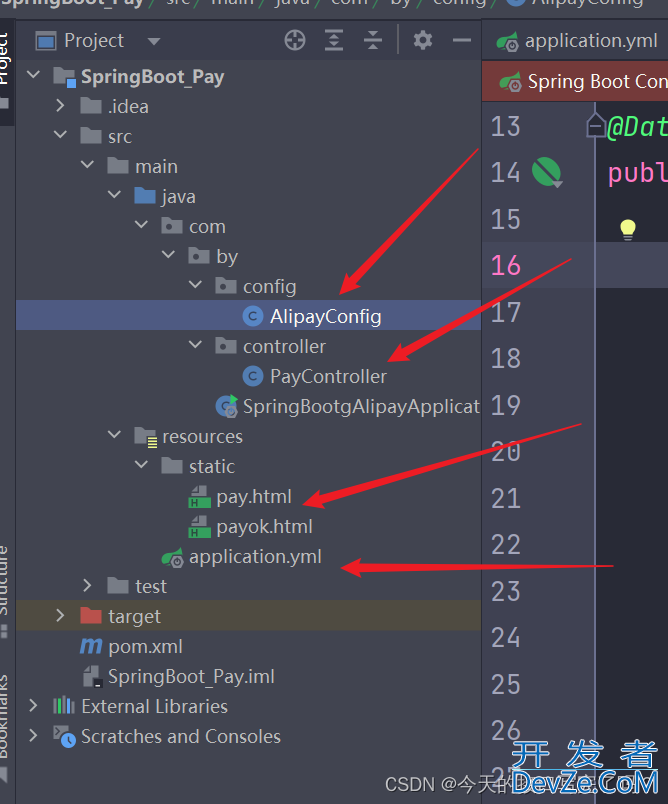Screen dimensions: 668x804
Task: Collapse the java source folder
Action: 115,195
